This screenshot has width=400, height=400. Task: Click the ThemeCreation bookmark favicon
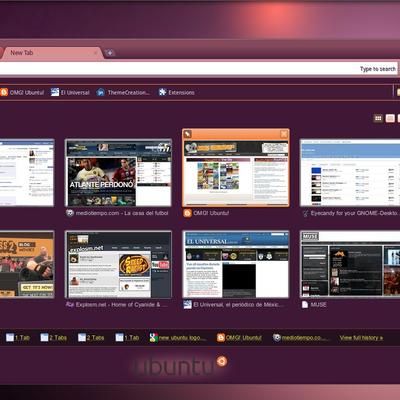pyautogui.click(x=100, y=93)
